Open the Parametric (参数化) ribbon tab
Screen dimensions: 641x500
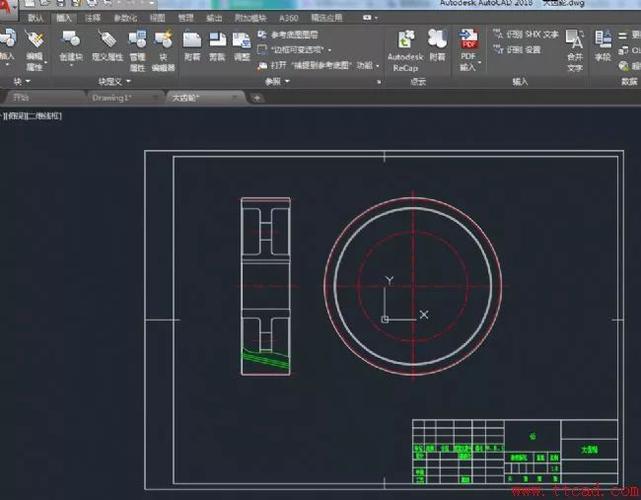[125, 18]
